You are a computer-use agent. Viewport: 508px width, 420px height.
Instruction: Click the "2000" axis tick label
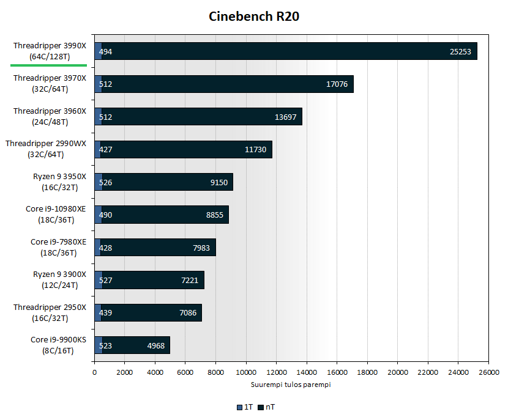pyautogui.click(x=125, y=372)
